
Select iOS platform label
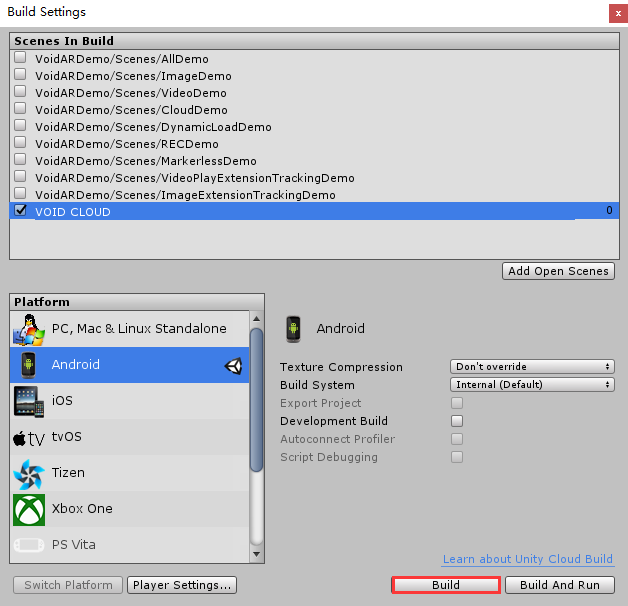(62, 401)
